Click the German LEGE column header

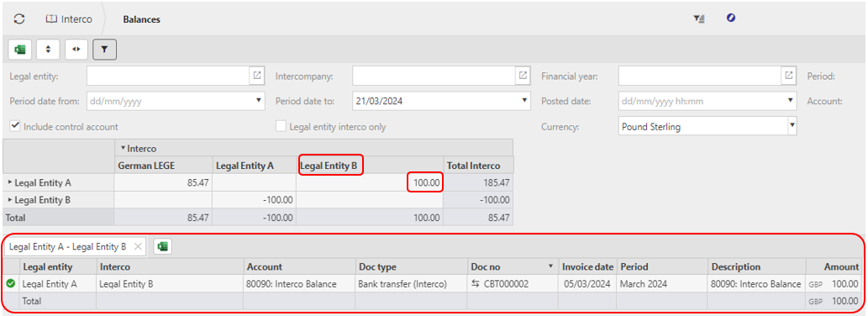click(163, 165)
